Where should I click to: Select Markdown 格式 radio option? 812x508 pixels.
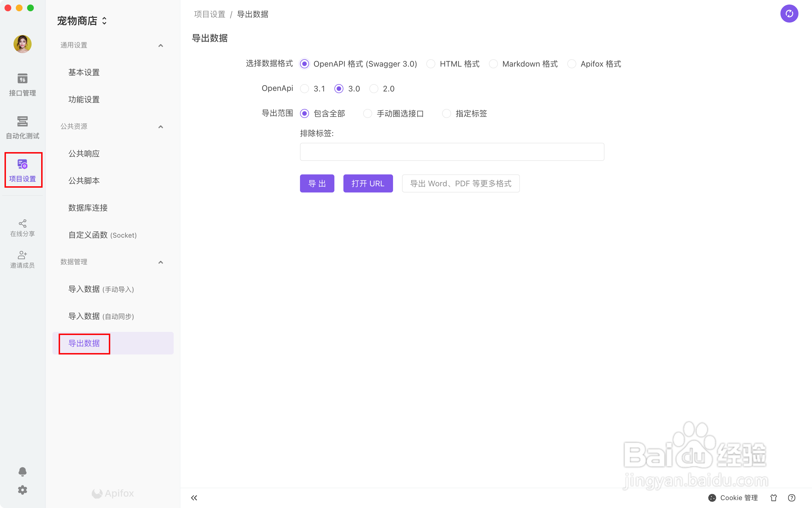tap(493, 64)
